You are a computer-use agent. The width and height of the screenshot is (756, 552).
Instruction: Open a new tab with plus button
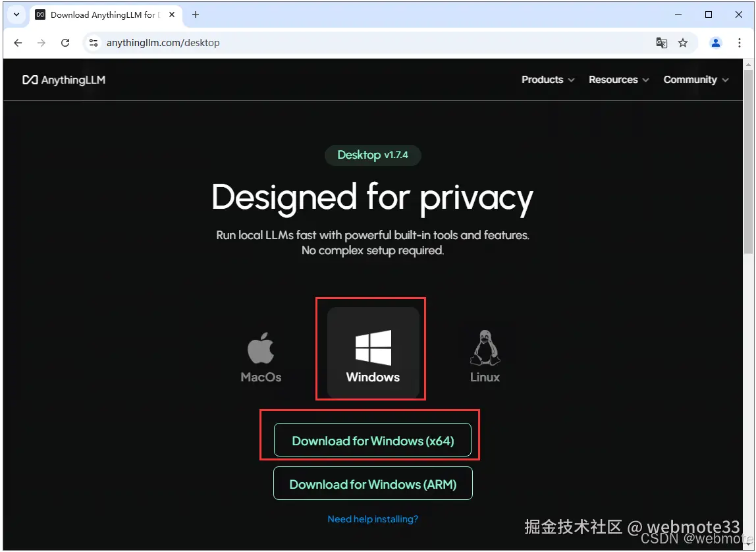[x=196, y=14]
